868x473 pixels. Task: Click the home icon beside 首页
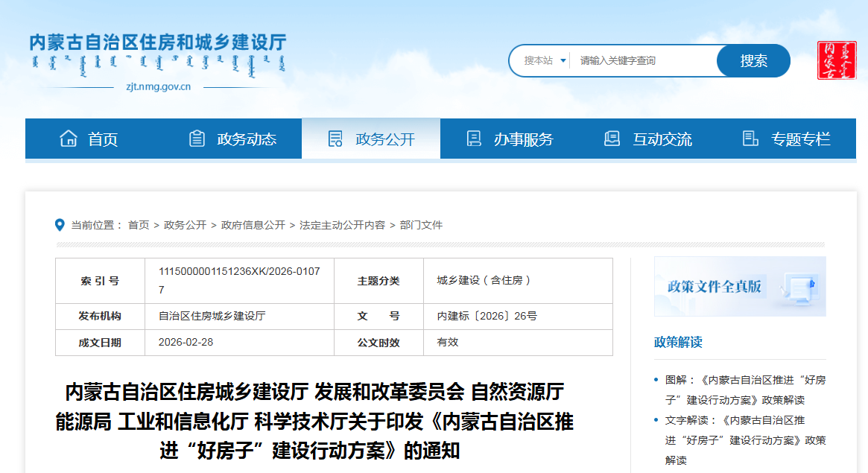(x=69, y=139)
